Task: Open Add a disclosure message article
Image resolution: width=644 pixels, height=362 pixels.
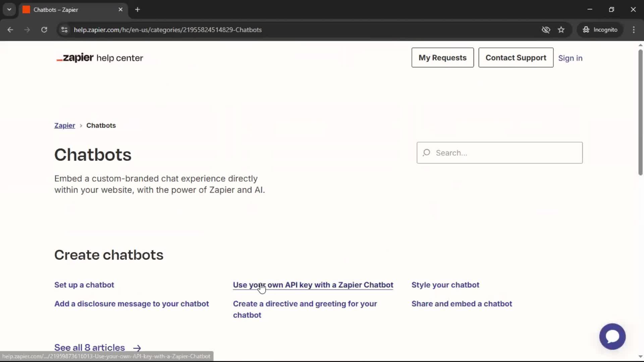Action: [131, 304]
